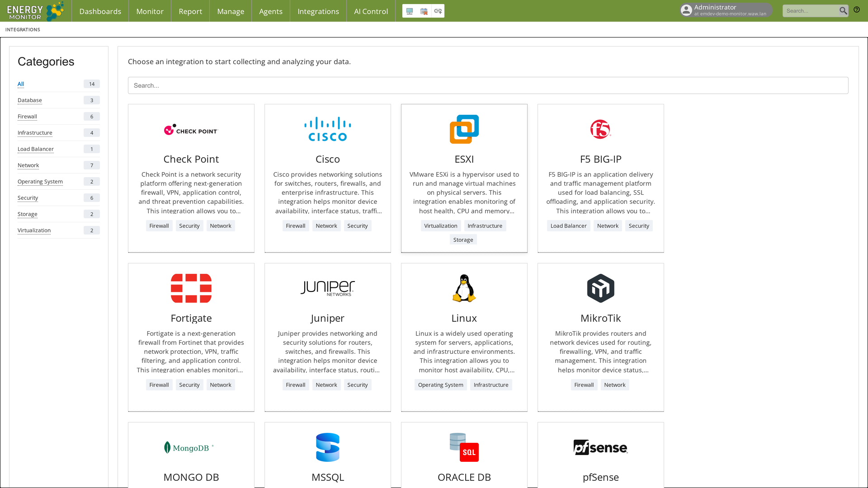Screen dimensions: 868x488
Task: Open the Cisco integration title
Action: (328, 159)
